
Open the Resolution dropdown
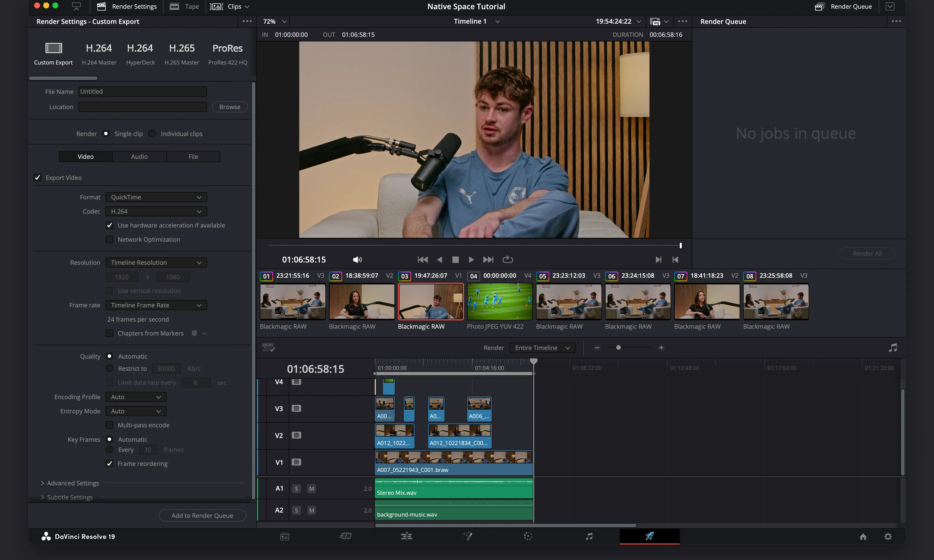point(156,262)
